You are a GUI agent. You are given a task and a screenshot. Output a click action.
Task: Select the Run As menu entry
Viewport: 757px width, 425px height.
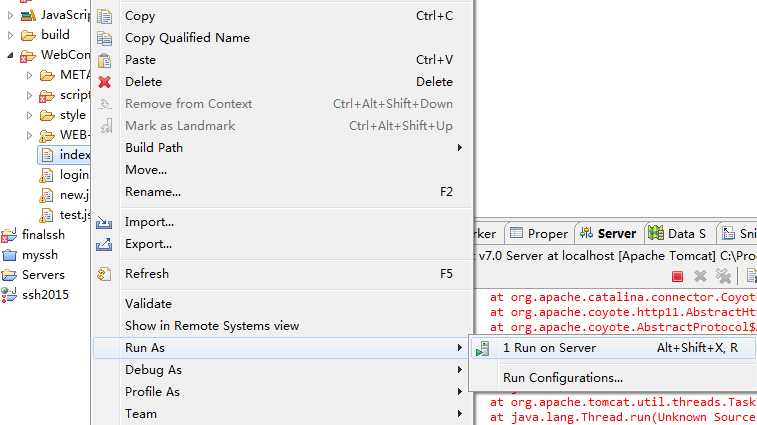point(281,348)
